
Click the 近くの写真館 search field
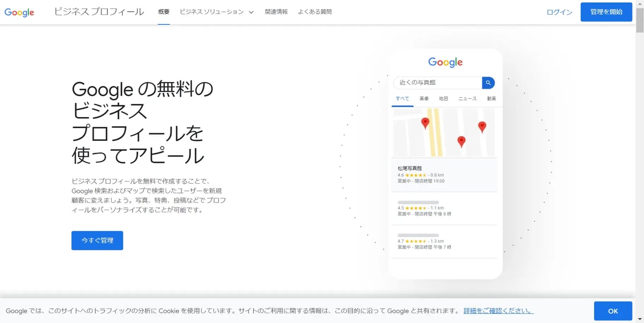coord(437,83)
